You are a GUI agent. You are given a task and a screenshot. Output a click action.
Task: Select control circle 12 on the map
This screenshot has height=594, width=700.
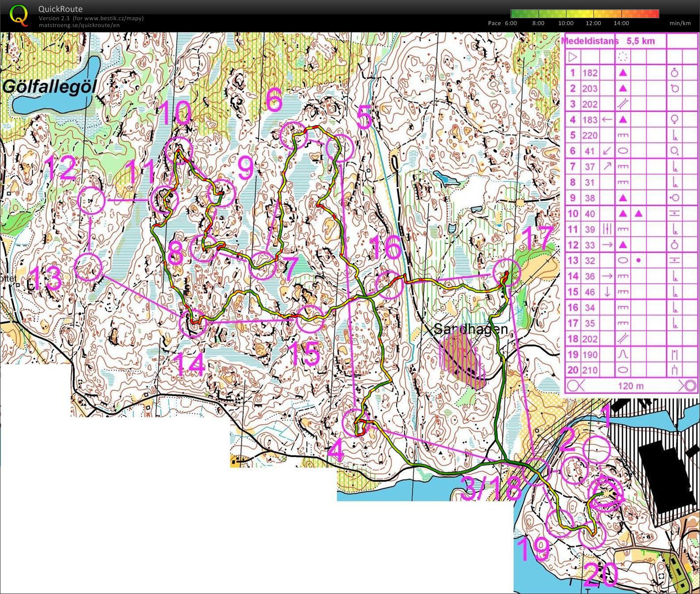tap(91, 200)
